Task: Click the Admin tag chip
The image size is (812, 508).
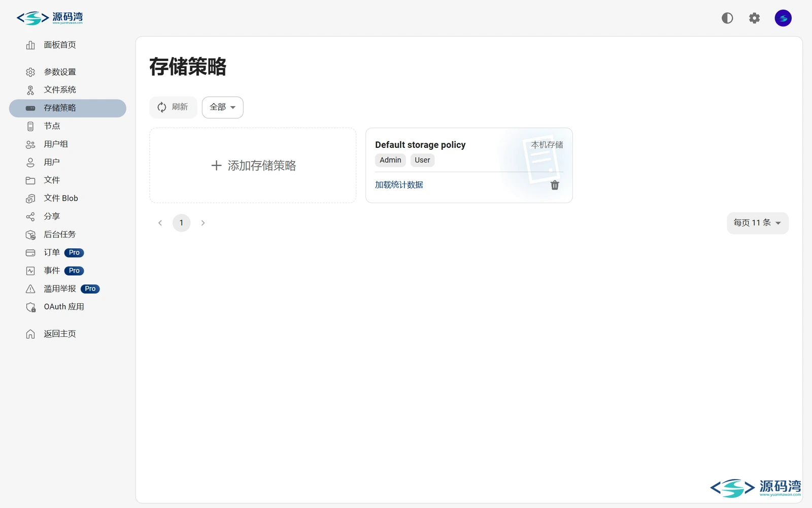Action: click(390, 160)
